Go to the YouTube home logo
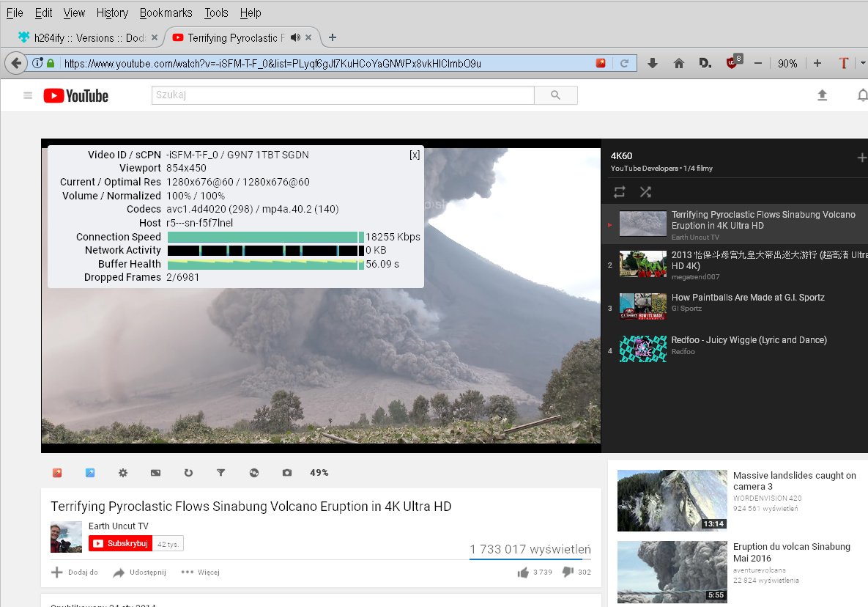868x607 pixels. coord(76,96)
